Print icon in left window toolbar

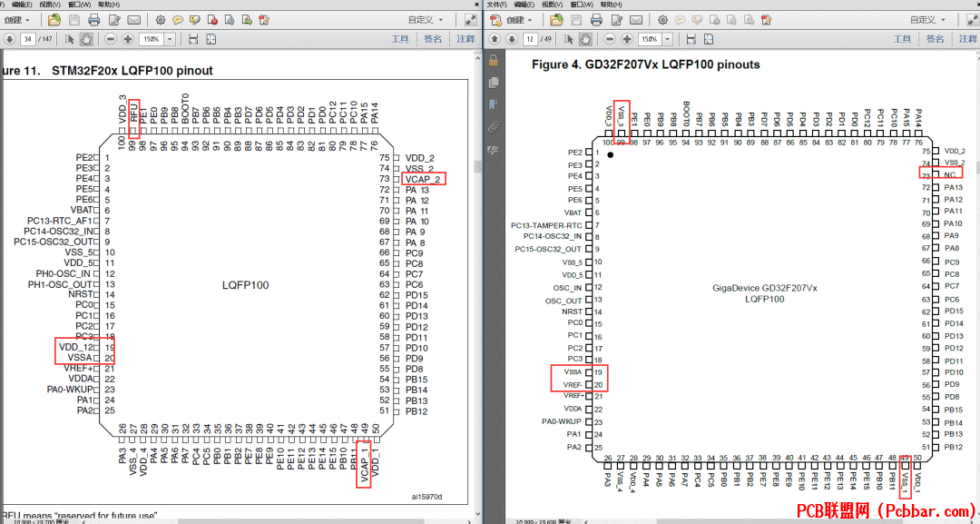pyautogui.click(x=93, y=20)
